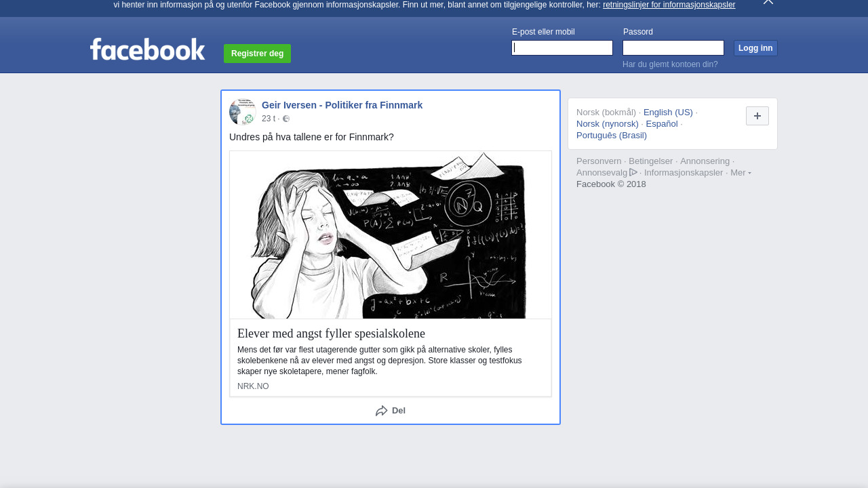Click the Del share arrow icon
This screenshot has width=868, height=488.
[382, 411]
